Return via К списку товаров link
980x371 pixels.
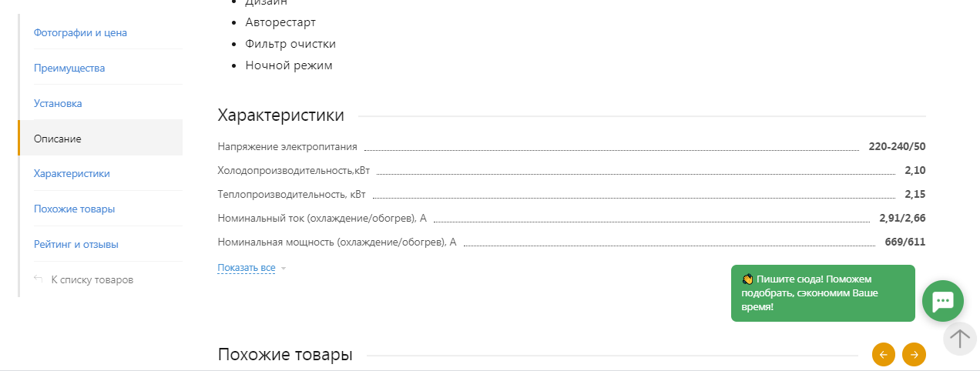pos(92,279)
